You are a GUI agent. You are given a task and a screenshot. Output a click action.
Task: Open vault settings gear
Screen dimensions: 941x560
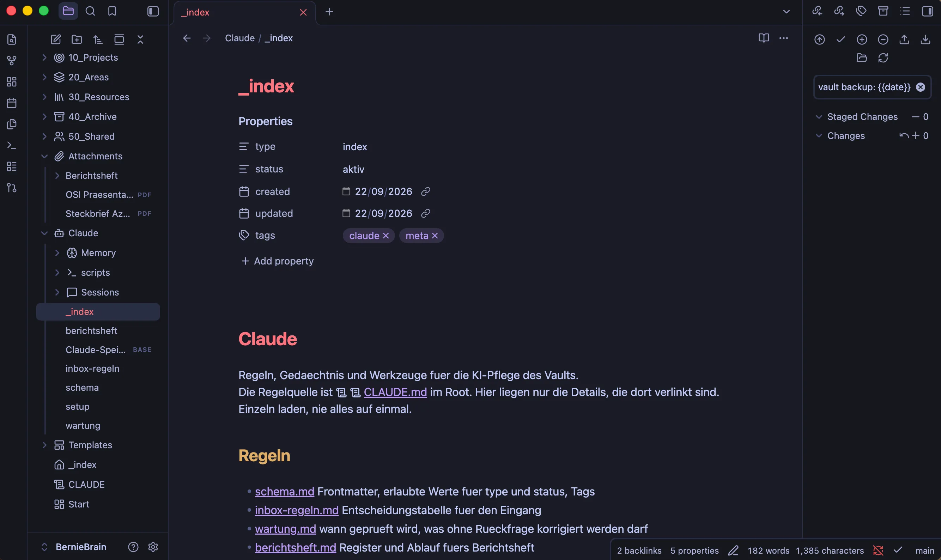click(x=153, y=547)
